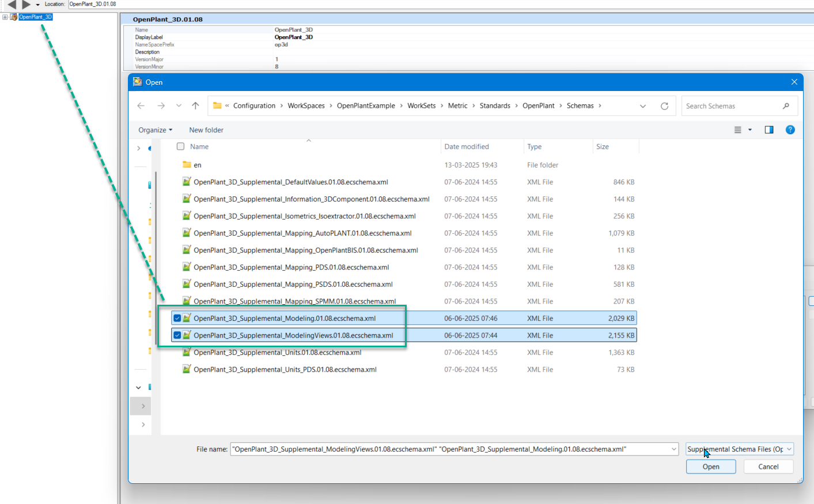Click the Supplemental_Modeling.01.08 file icon

point(187,319)
